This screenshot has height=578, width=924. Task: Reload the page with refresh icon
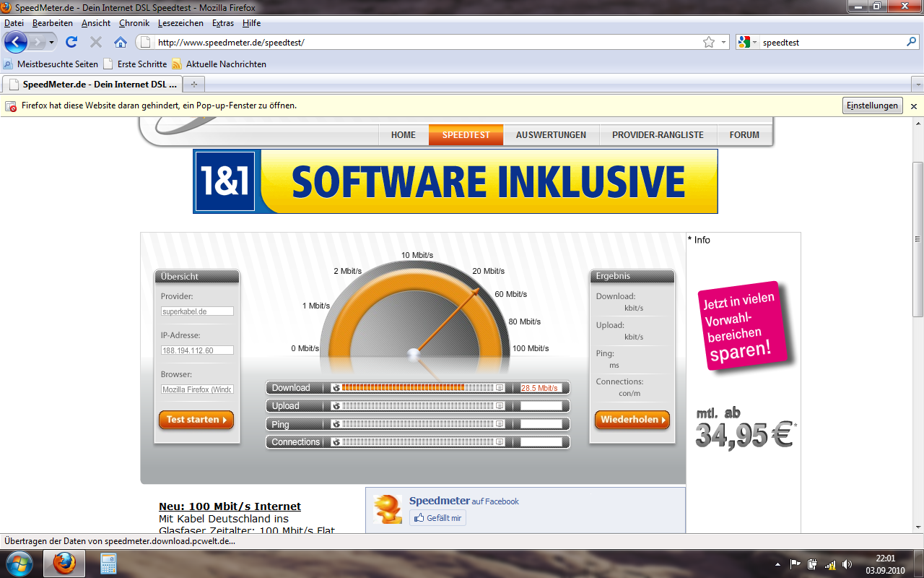coord(71,42)
